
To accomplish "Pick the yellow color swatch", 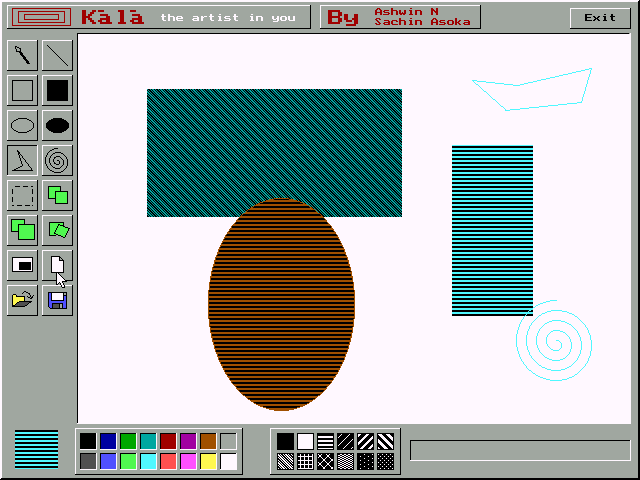I will [x=208, y=461].
